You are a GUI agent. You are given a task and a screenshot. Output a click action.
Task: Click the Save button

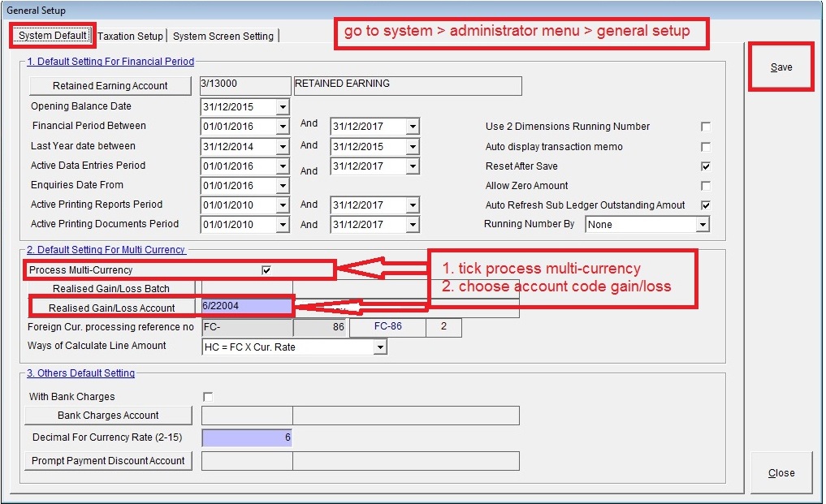click(781, 67)
